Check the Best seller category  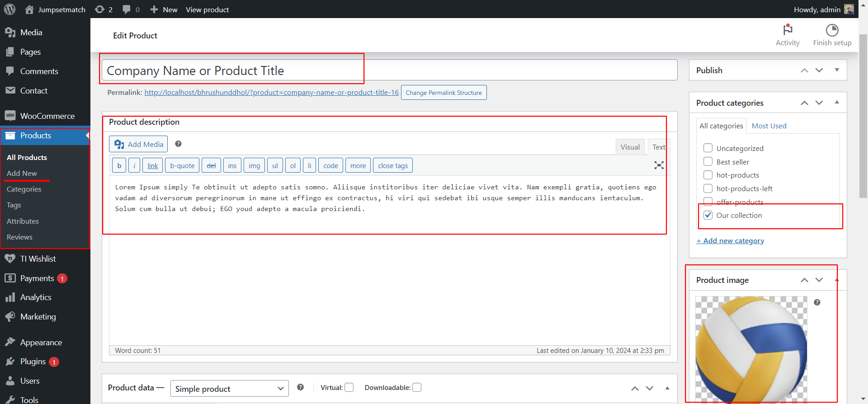(x=708, y=162)
